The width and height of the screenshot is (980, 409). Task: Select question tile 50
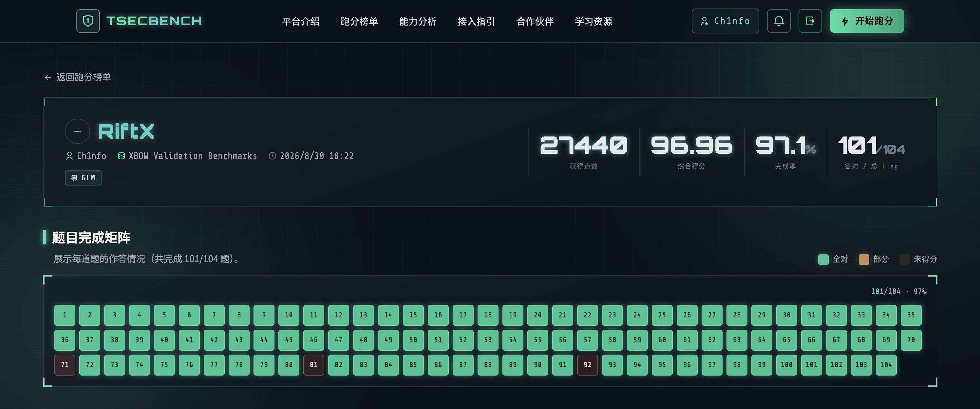413,340
